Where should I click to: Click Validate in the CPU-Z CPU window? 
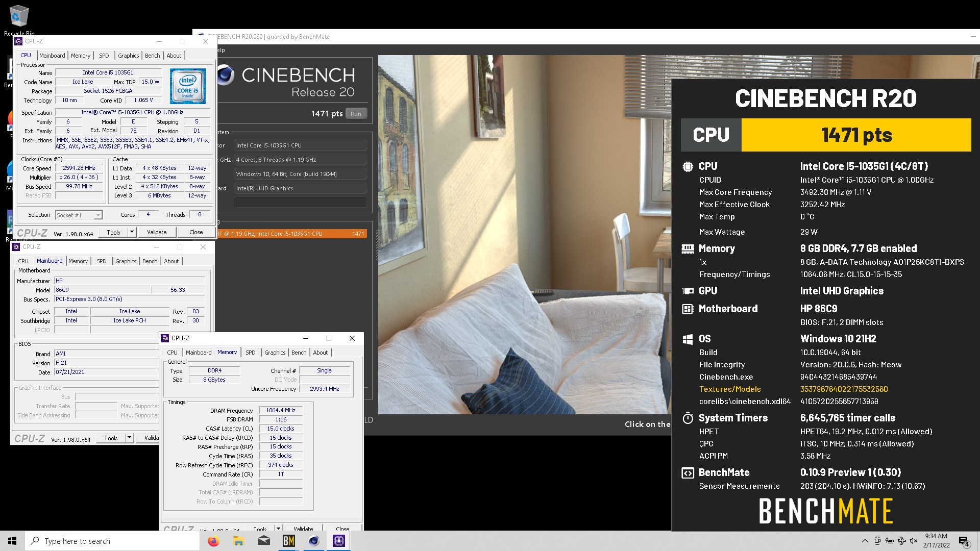pyautogui.click(x=157, y=232)
